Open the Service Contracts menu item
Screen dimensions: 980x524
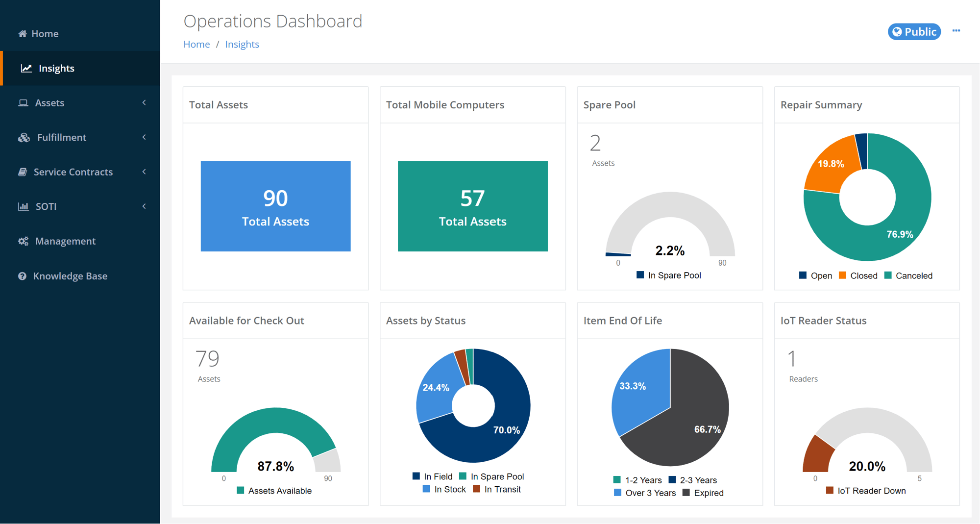point(73,172)
